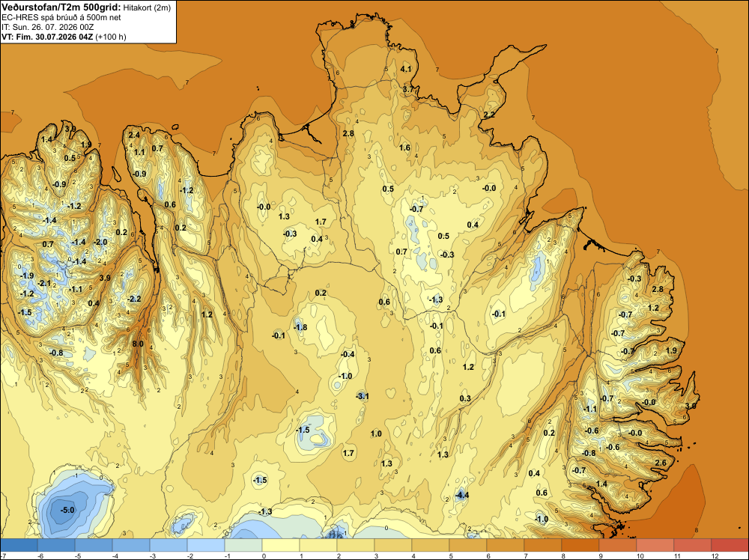Viewport: 749px width, 560px height.
Task: Click the 4.1 temperature label
Action: 405,69
